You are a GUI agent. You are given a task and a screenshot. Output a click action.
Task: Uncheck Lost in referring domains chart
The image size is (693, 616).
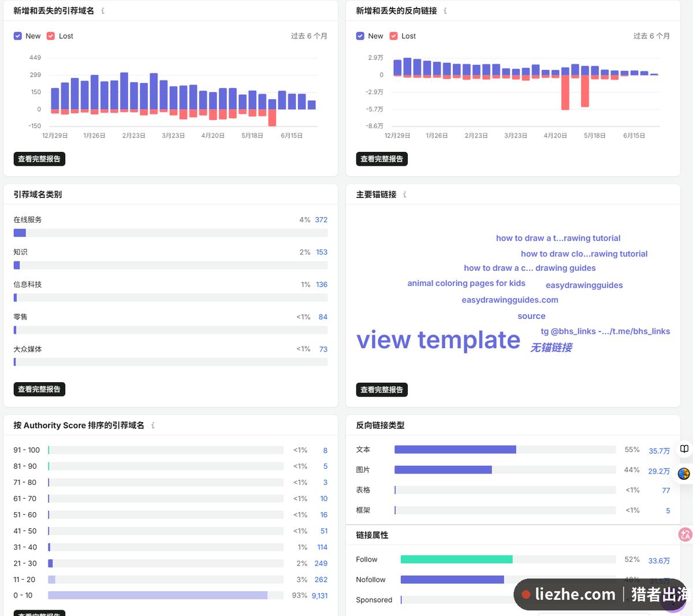coord(51,36)
